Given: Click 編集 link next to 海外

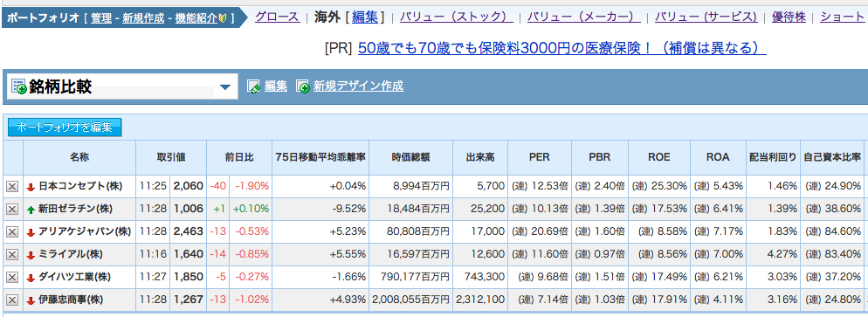Looking at the screenshot, I should (365, 17).
